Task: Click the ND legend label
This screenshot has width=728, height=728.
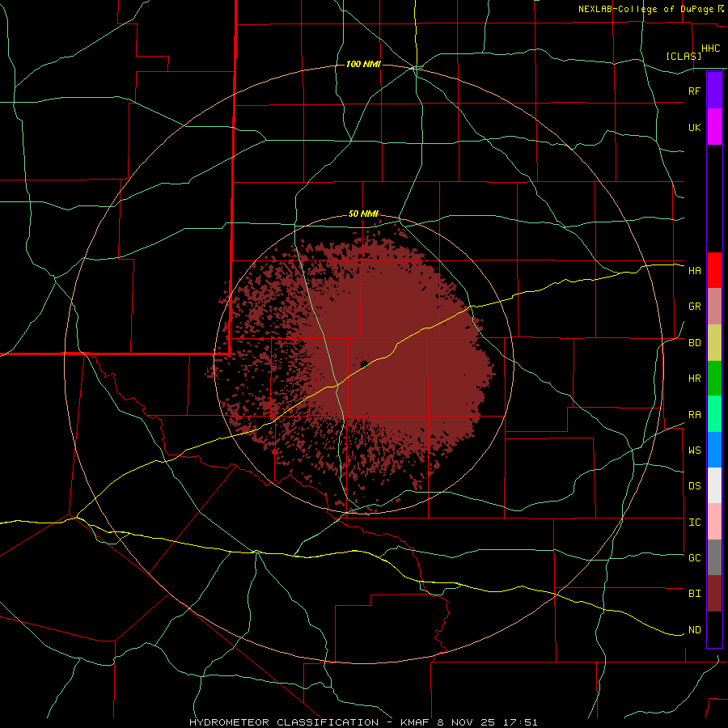Action: [694, 630]
